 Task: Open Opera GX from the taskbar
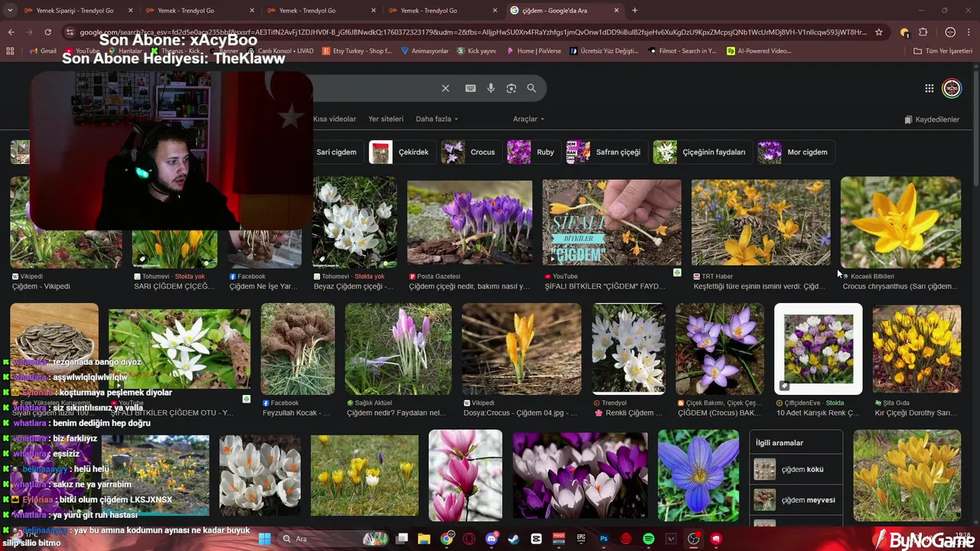[469, 539]
